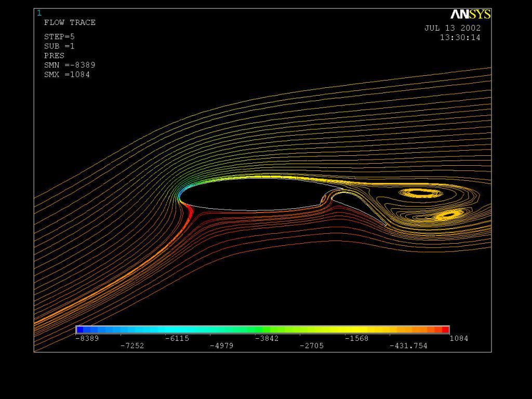The image size is (532, 399).
Task: Click the 'STEP=5' label
Action: [x=59, y=37]
